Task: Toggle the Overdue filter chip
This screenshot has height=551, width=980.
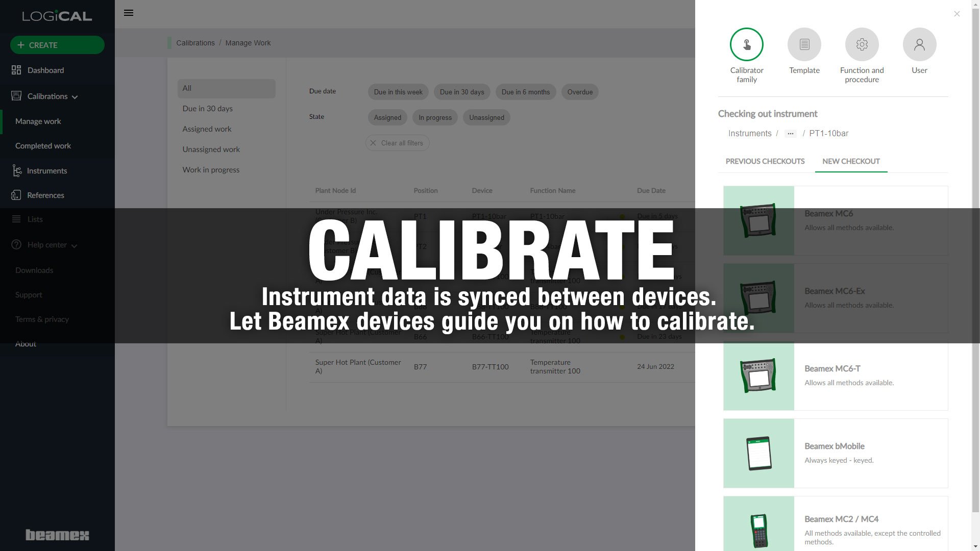Action: pos(580,92)
